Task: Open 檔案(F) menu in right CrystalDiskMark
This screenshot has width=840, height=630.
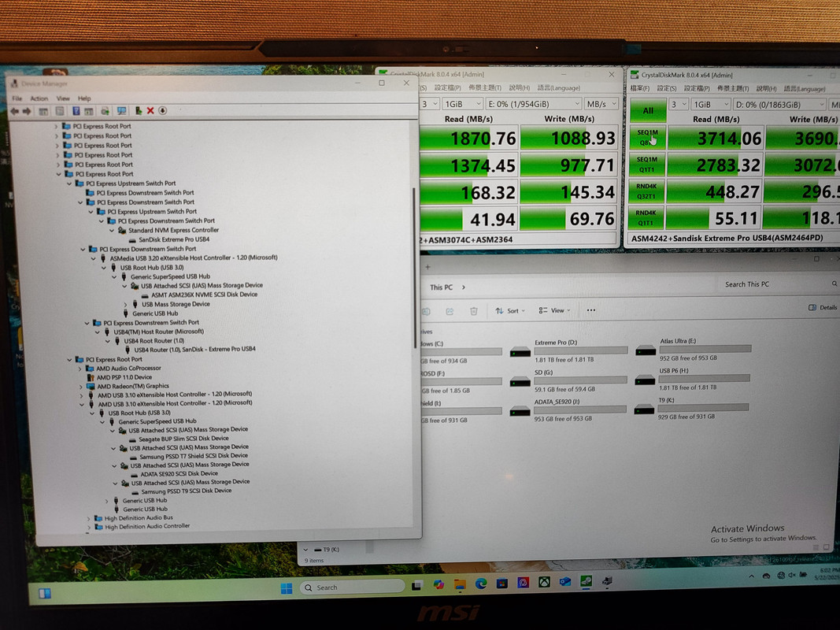Action: pyautogui.click(x=639, y=88)
